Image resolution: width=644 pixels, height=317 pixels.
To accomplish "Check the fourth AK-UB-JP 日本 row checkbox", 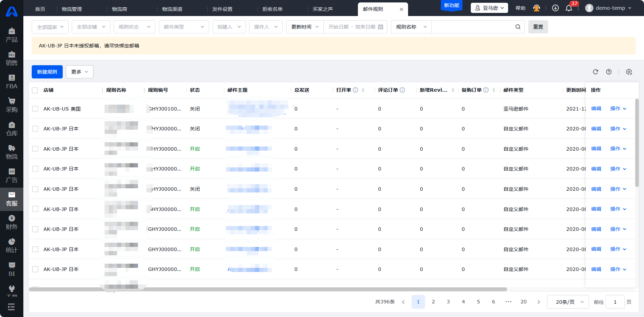I will coord(35,189).
